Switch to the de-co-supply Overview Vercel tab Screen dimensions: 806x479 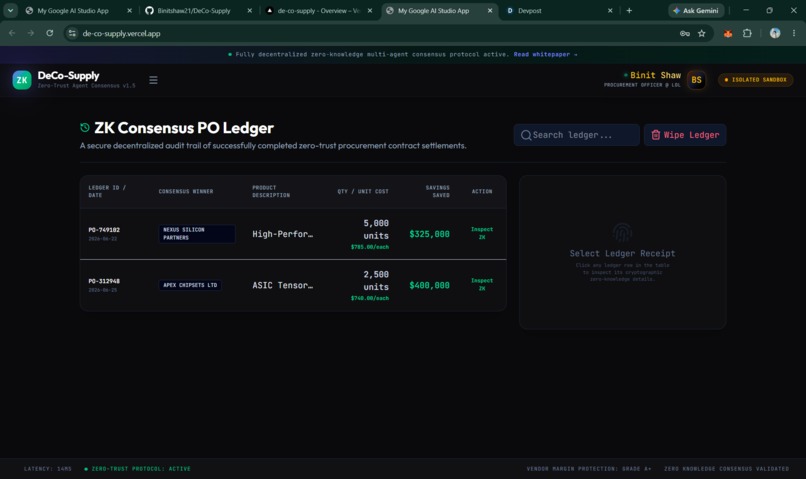[x=318, y=11]
